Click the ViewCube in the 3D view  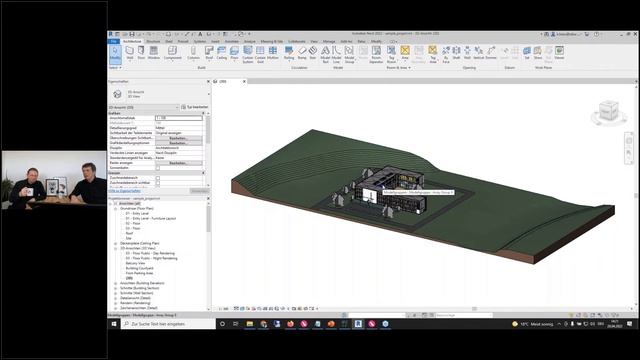point(609,111)
